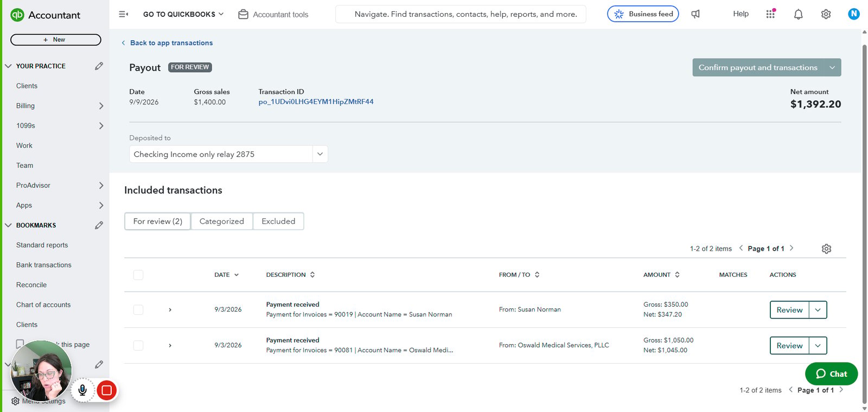Open the Chat support button
Image resolution: width=868 pixels, height=412 pixels.
click(831, 373)
